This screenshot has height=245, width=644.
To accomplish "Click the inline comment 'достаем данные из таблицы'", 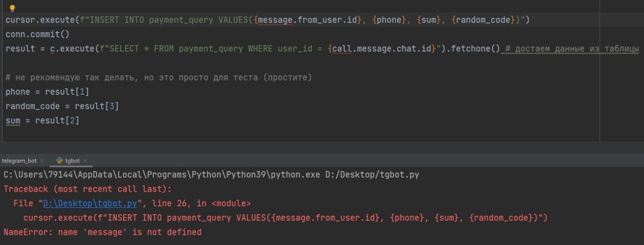I will [572, 49].
